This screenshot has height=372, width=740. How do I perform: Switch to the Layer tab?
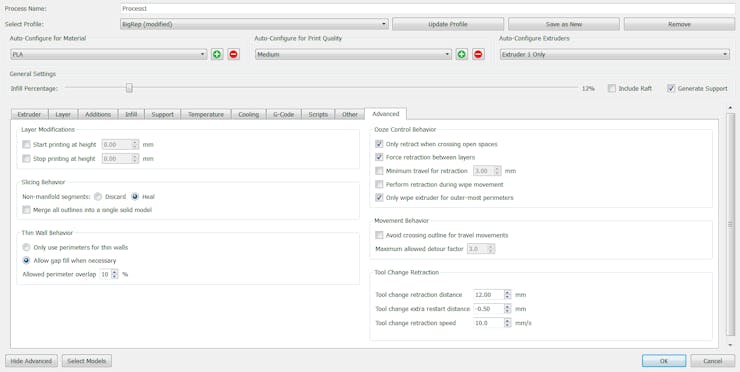point(63,114)
